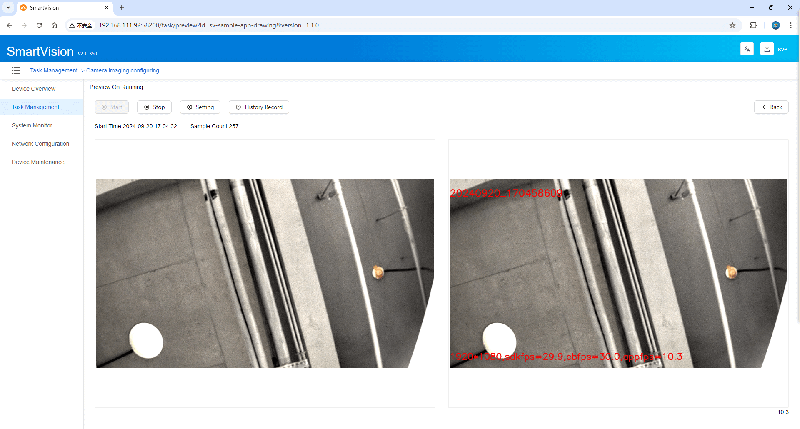Open the History Record button
The image size is (800, 429).
pos(259,107)
